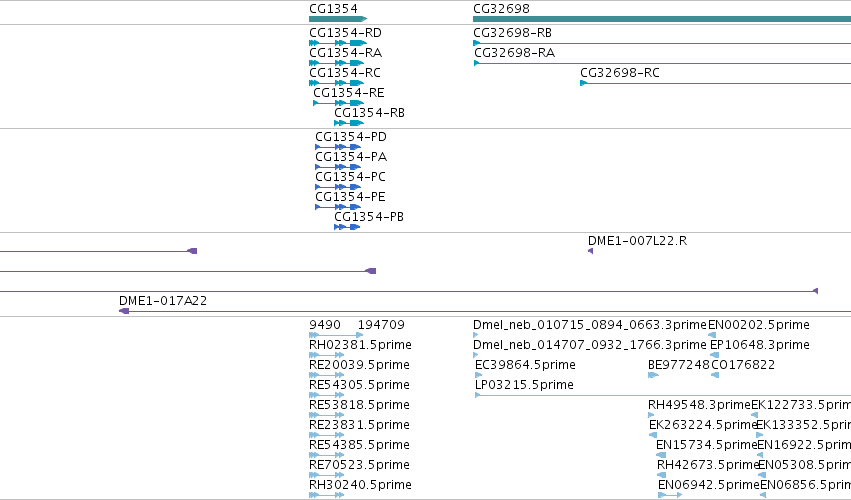
Task: Click EST label EK263224.5prime
Action: tap(703, 426)
